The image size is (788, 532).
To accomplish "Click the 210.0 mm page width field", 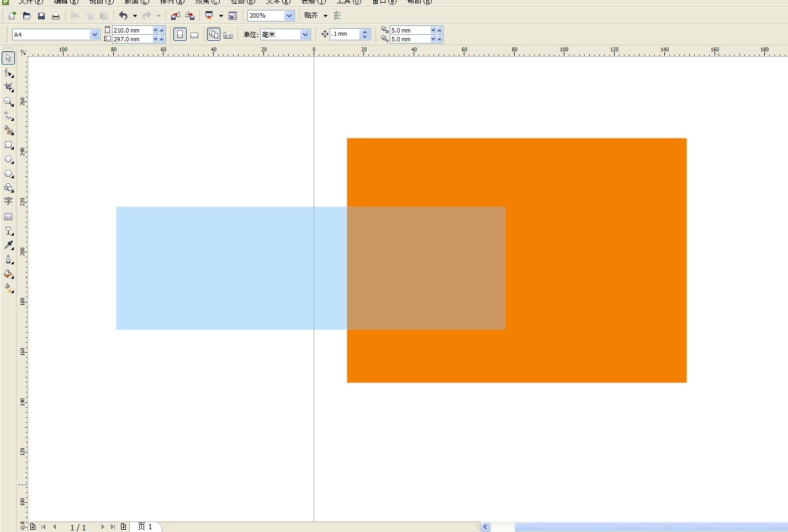I will [132, 30].
